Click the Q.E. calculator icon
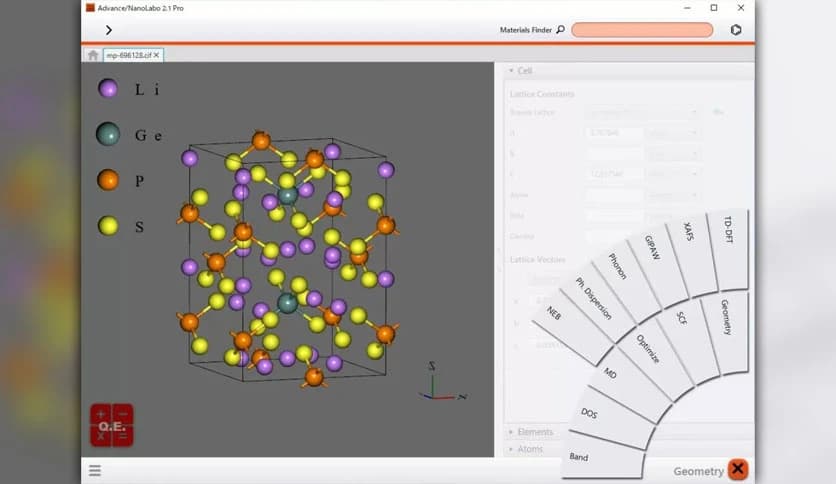 (x=112, y=425)
